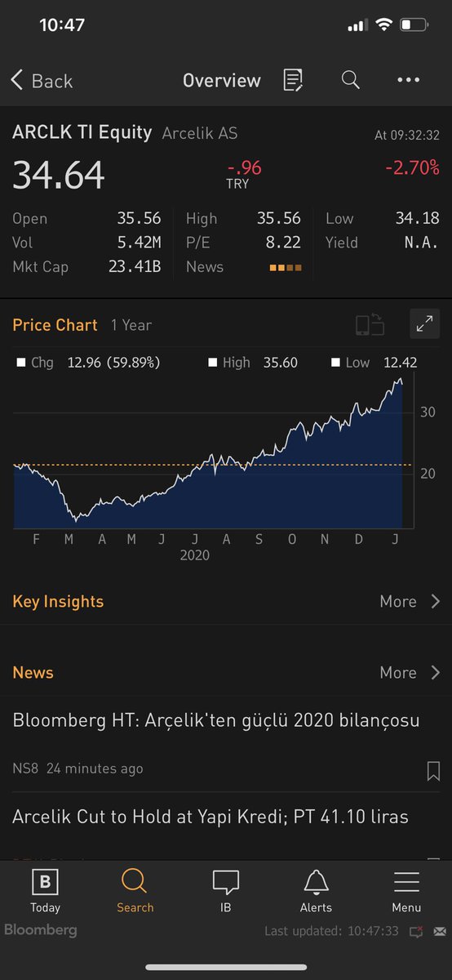452x980 pixels.
Task: Open the notes icon beside Overview
Action: point(293,80)
